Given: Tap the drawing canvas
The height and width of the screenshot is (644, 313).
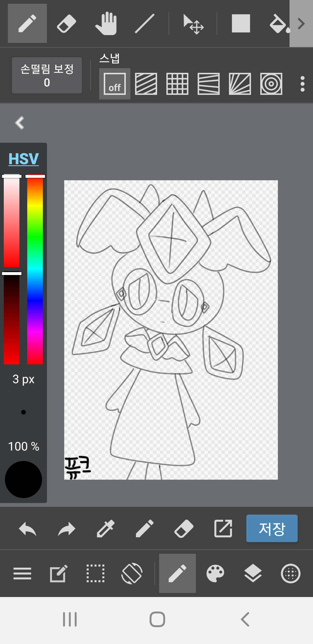Looking at the screenshot, I should tap(171, 330).
